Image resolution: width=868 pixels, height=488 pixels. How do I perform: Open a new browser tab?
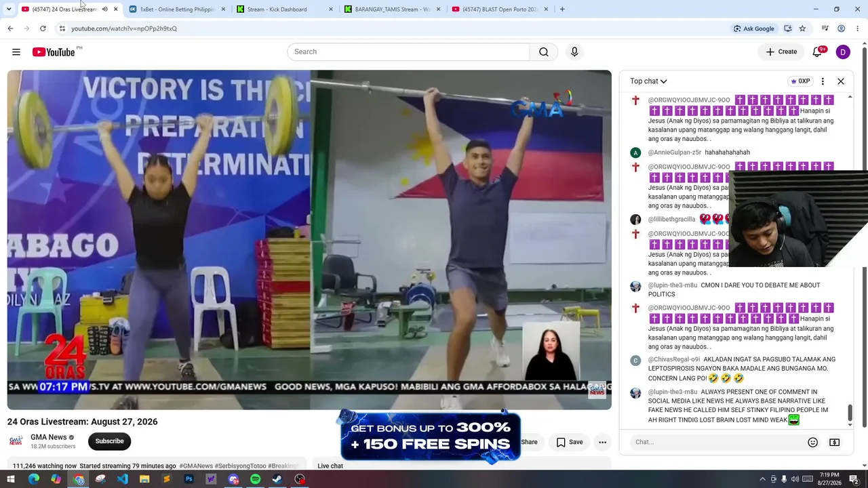[x=562, y=9]
